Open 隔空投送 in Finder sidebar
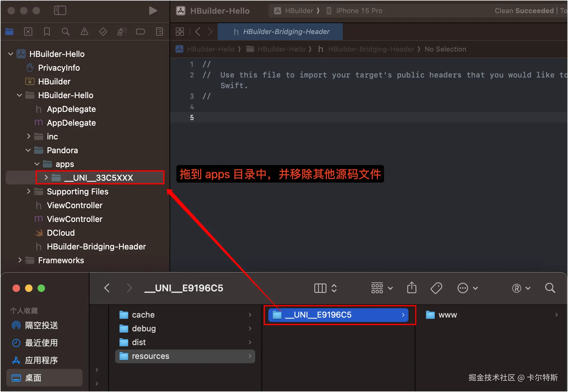This screenshot has height=392, width=568. point(44,325)
